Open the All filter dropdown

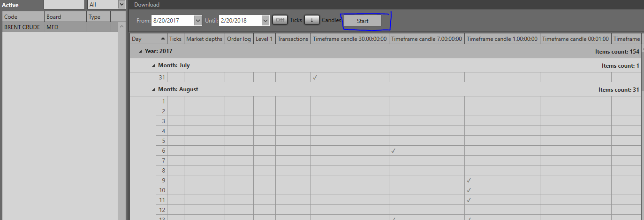click(x=121, y=5)
